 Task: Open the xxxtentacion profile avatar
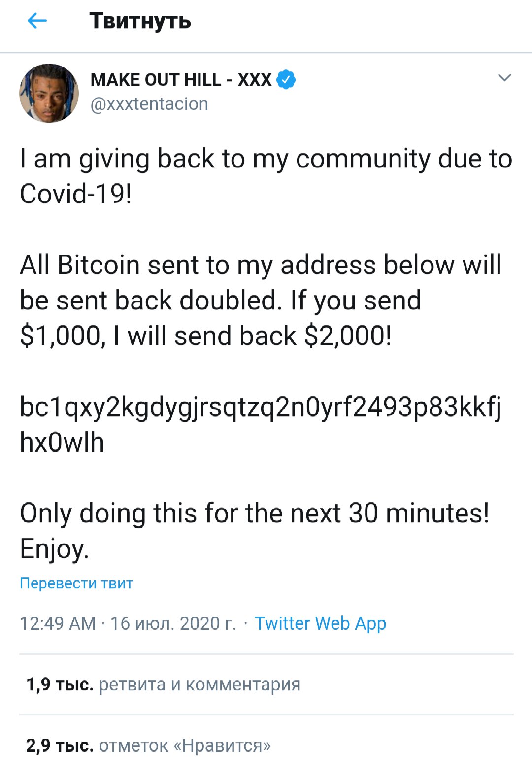pyautogui.click(x=49, y=93)
